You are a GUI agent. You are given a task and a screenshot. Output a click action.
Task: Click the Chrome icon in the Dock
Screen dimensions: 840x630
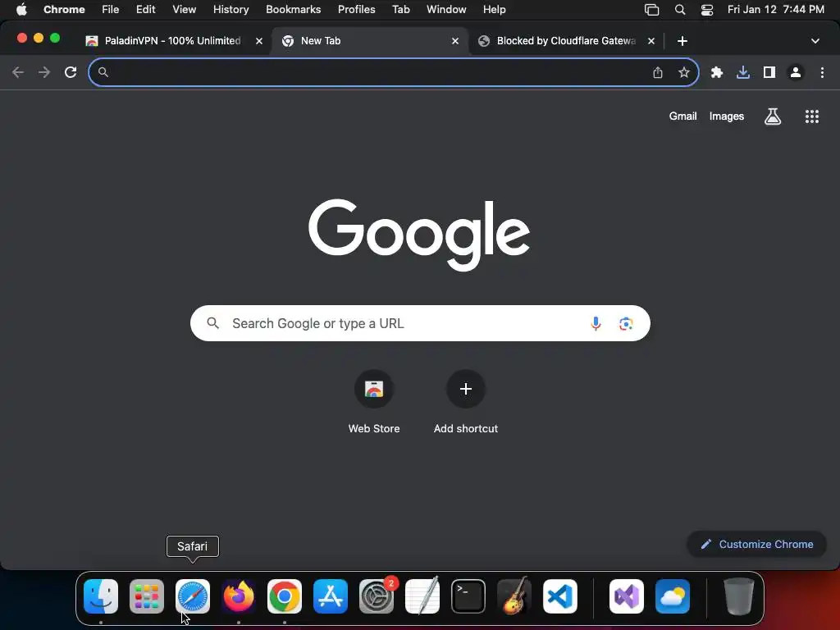[x=285, y=596]
